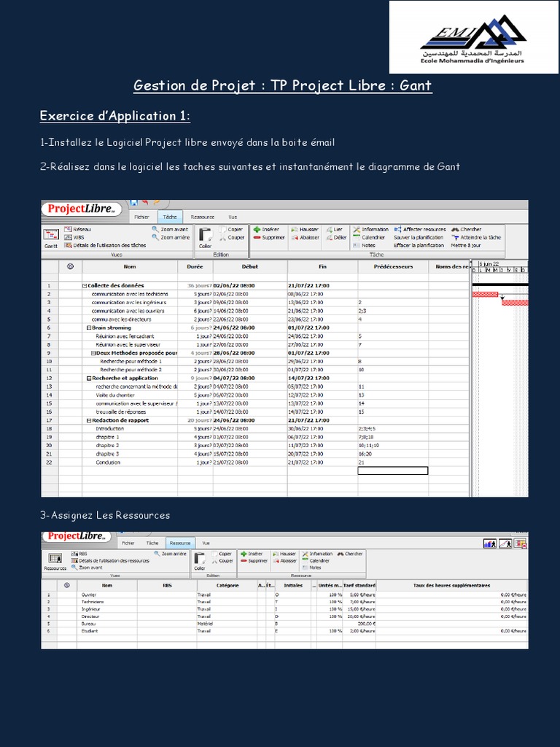Image resolution: width=560 pixels, height=747 pixels.
Task: Click the Prédécesseurs column header
Action: (393, 267)
